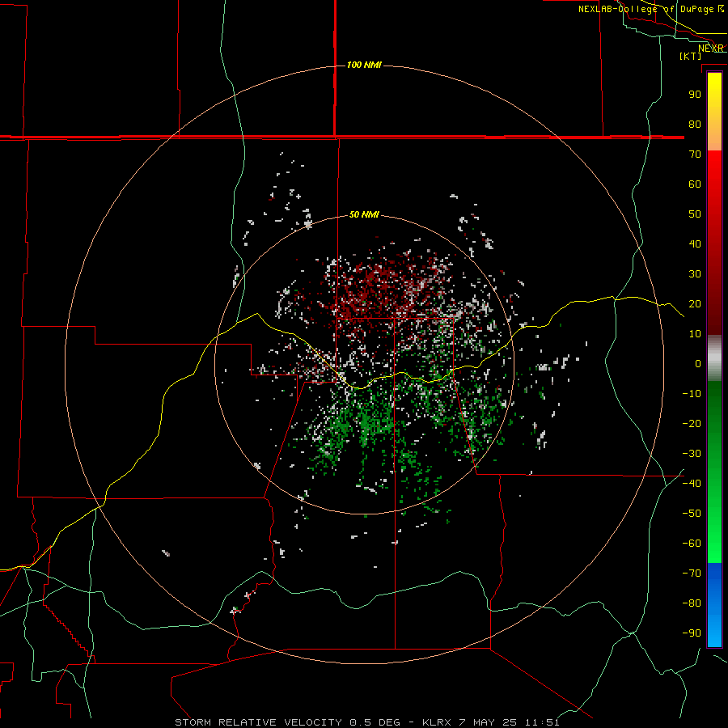
Task: Click the -80 value on velocity scale
Action: click(692, 603)
